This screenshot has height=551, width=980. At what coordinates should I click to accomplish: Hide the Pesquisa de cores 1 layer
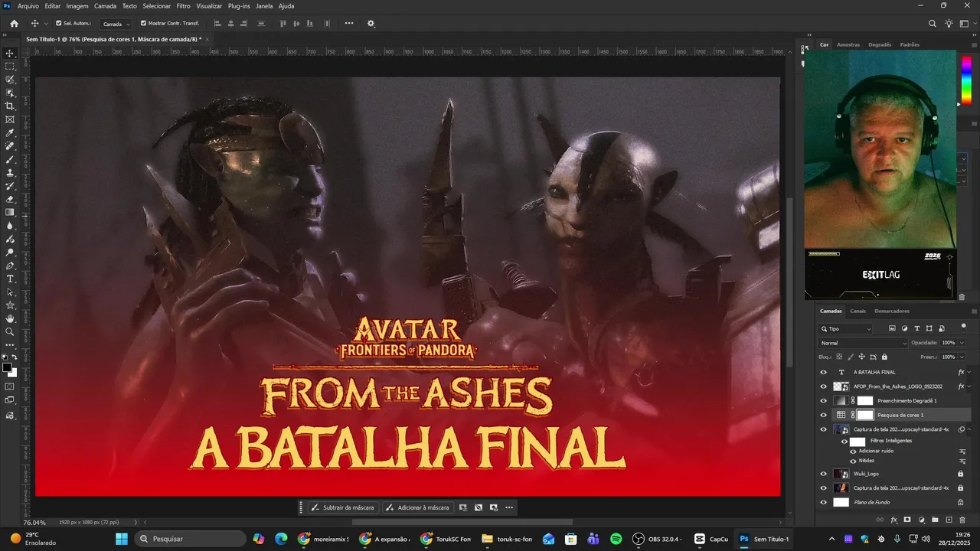[x=824, y=415]
